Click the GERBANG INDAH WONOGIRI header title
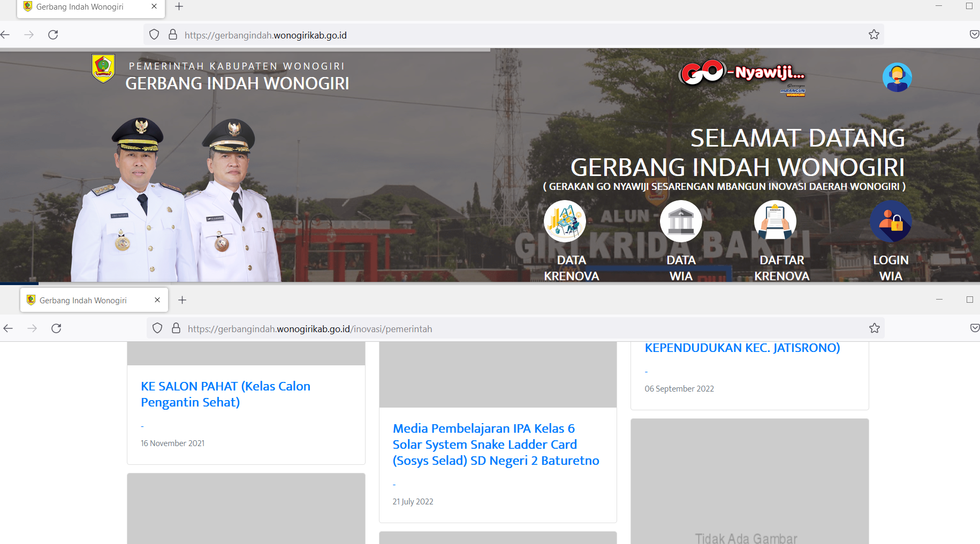Screen dimensions: 980x544 pyautogui.click(x=237, y=83)
